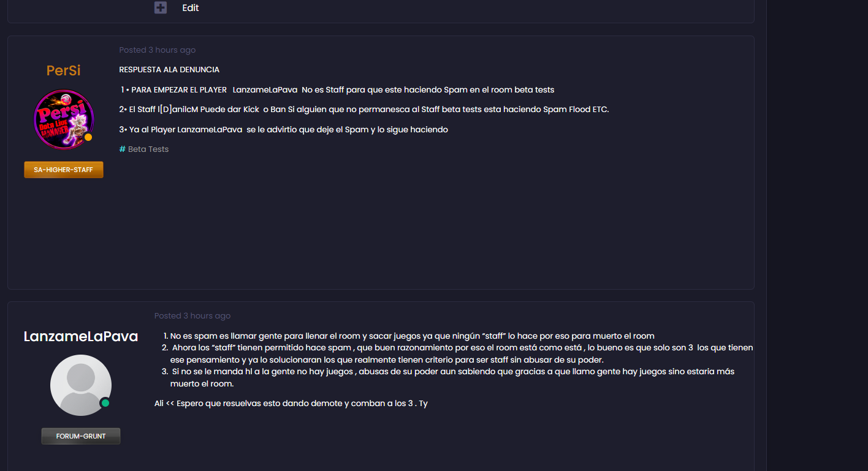Click PerSi's Beta Line avatar image
Image resolution: width=868 pixels, height=471 pixels.
64,119
